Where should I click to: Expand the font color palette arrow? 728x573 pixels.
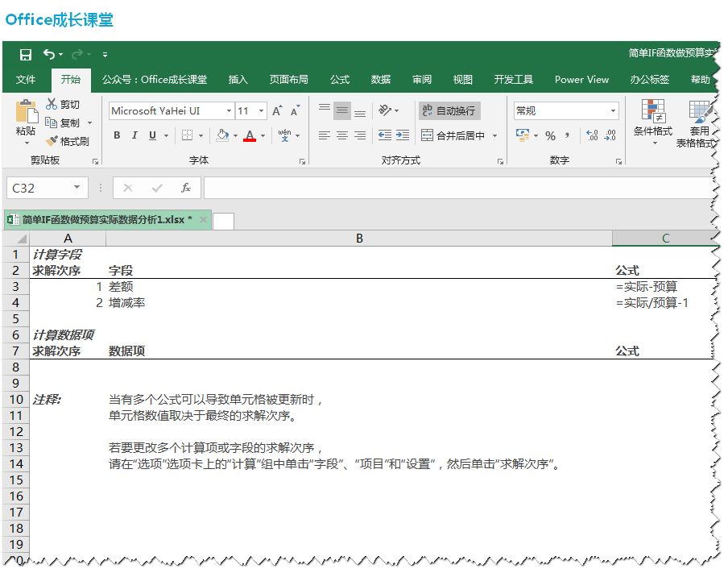(x=263, y=135)
